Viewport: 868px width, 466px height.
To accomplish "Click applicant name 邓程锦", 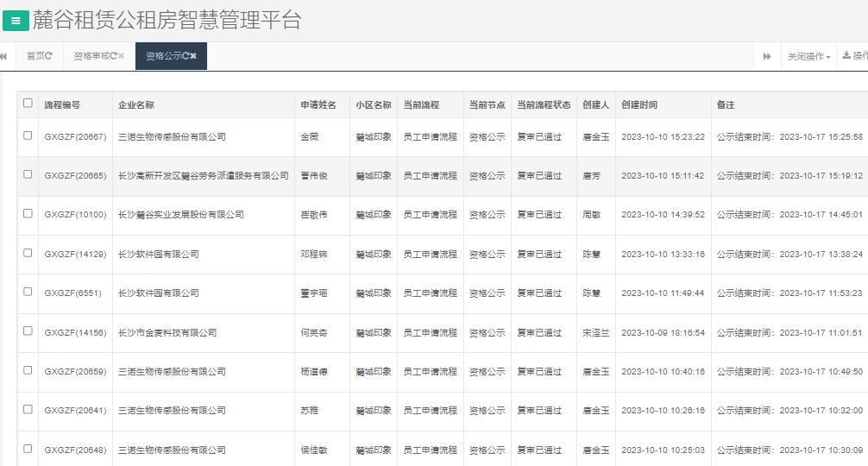I will click(x=314, y=254).
